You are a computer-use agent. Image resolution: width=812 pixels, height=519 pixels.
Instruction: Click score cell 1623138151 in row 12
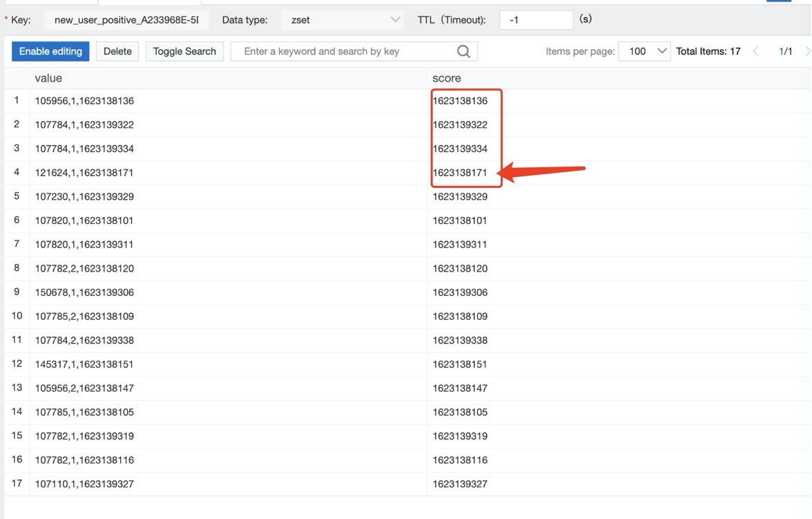click(x=460, y=364)
